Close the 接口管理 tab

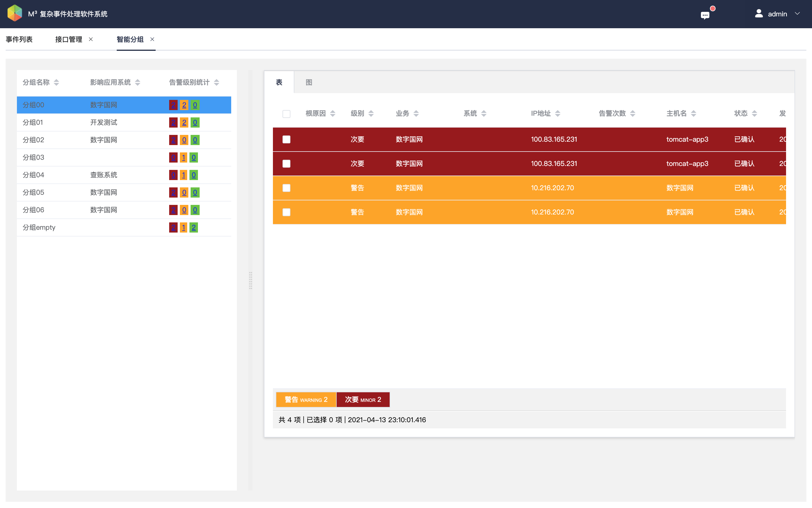point(91,39)
